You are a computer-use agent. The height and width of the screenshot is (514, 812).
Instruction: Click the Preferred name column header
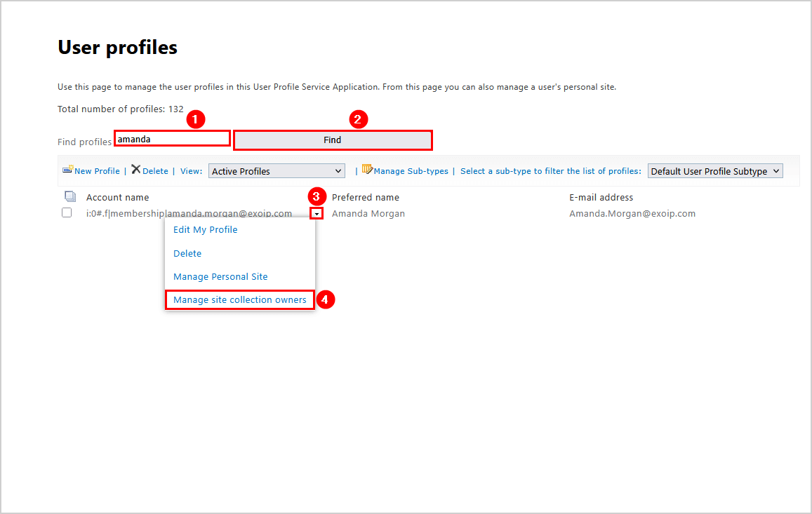366,198
